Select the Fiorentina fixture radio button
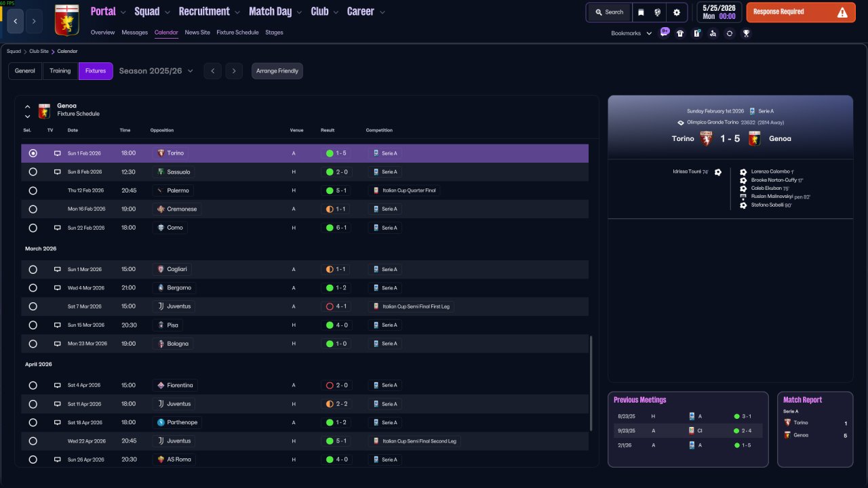The width and height of the screenshot is (868, 488). point(33,385)
